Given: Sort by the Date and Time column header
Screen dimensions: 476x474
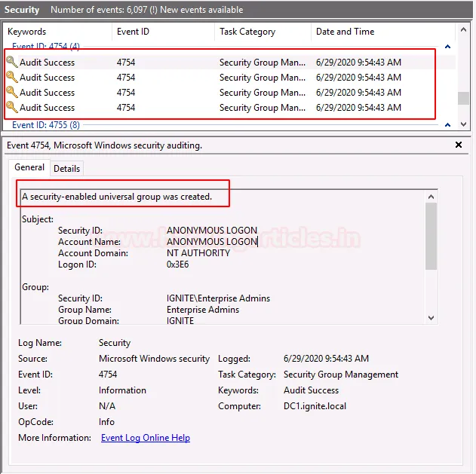Looking at the screenshot, I should [345, 32].
